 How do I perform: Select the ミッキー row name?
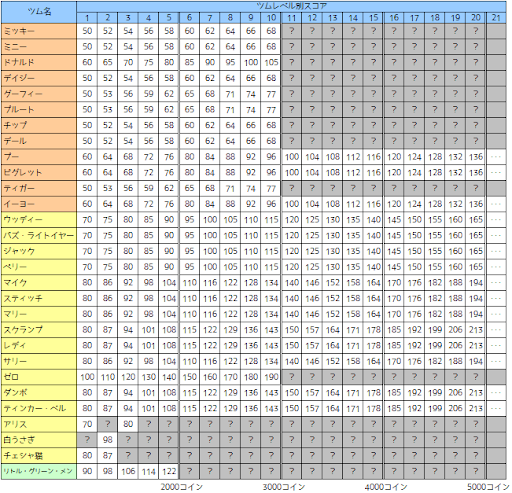pyautogui.click(x=39, y=31)
